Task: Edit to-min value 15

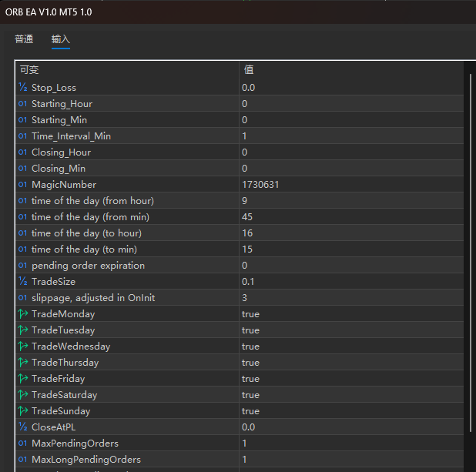Action: coord(351,249)
